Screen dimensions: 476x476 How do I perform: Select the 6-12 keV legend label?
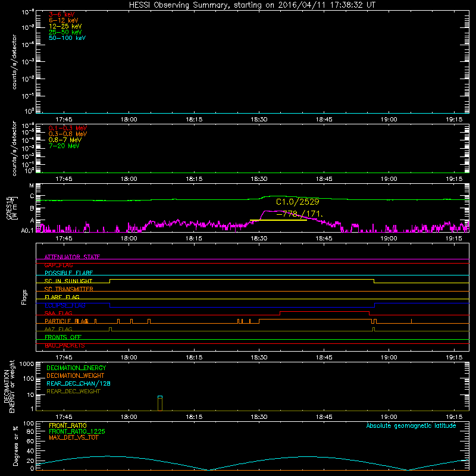(64, 20)
